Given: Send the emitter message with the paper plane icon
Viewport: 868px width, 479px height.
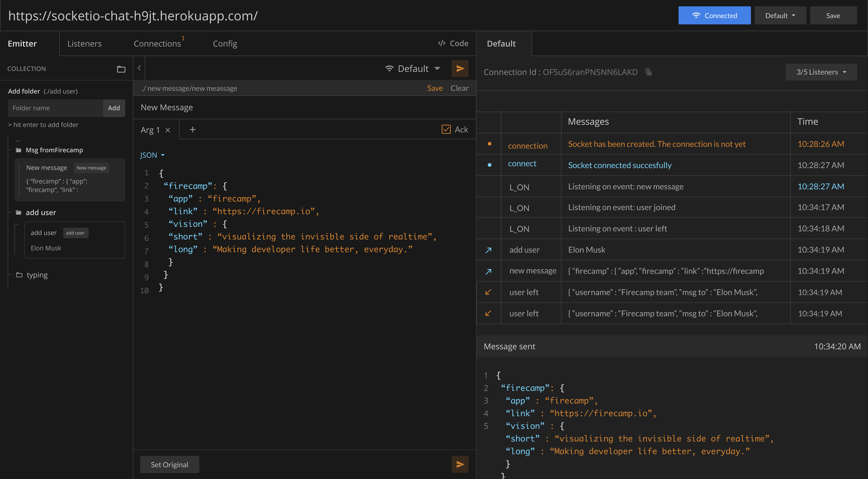Looking at the screenshot, I should tap(460, 68).
